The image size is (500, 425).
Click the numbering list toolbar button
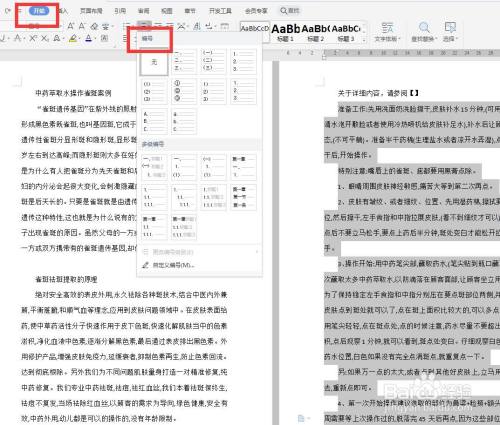144,25
